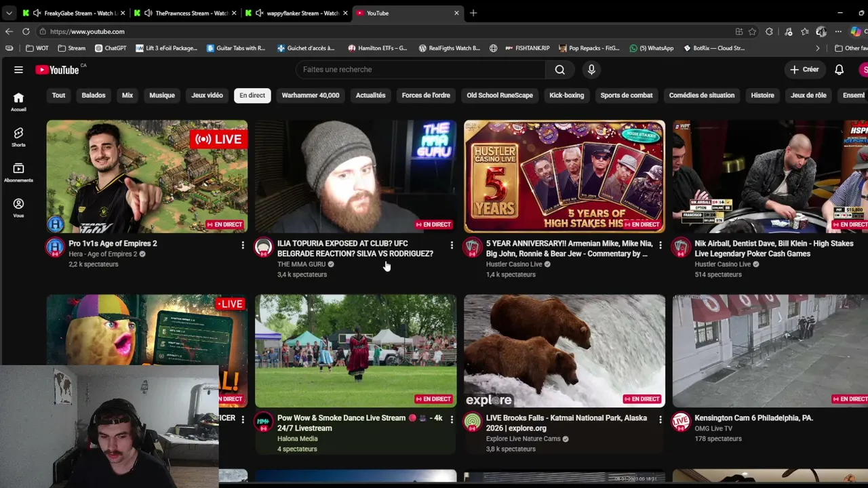Open the tab search dropdown arrow

(x=9, y=13)
